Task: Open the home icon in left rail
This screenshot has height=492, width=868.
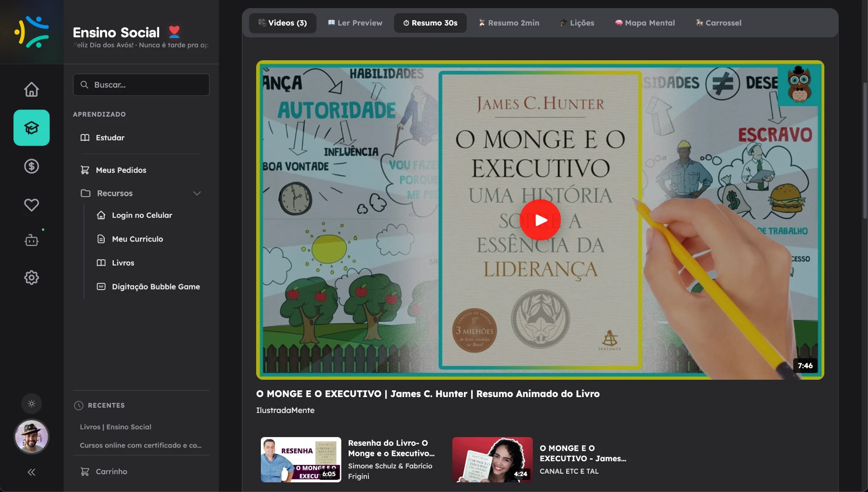Action: pos(31,90)
